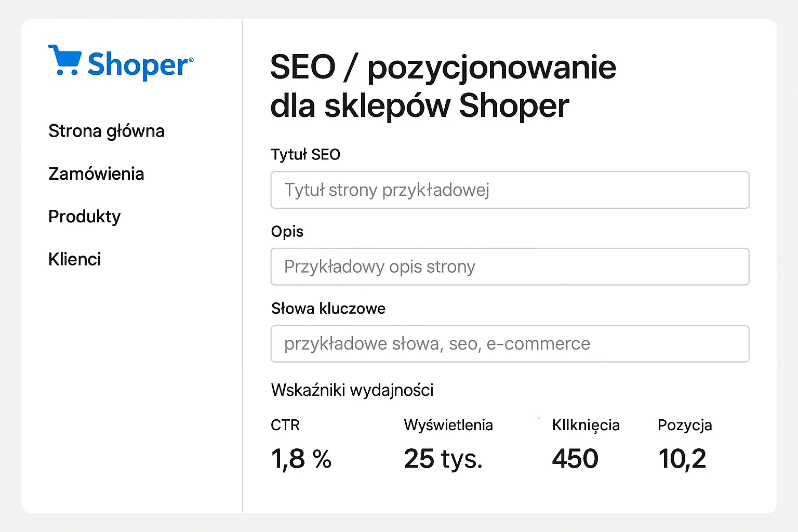Click the Opis label text
The height and width of the screenshot is (532, 798).
pyautogui.click(x=287, y=231)
